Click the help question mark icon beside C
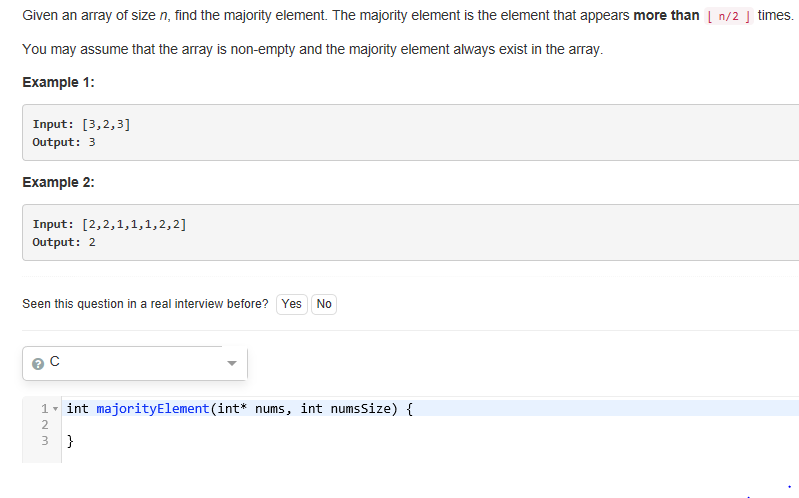Screen dimensions: 799x498 (x=38, y=363)
